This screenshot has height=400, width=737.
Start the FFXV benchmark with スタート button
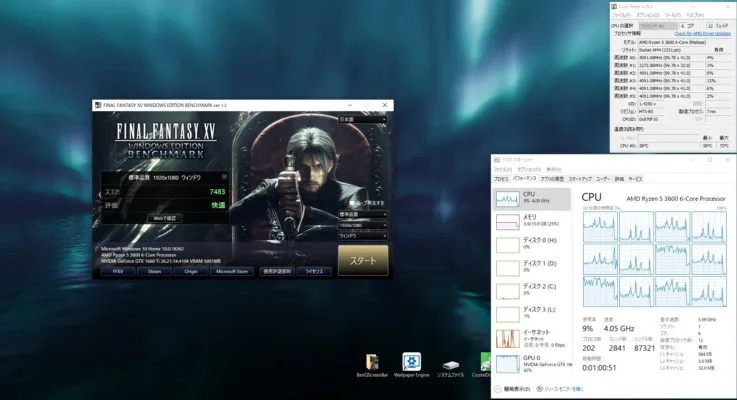click(363, 260)
